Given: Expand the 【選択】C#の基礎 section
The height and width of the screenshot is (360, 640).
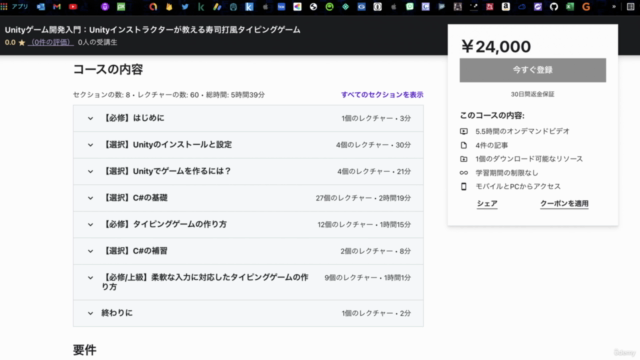Looking at the screenshot, I should click(248, 198).
